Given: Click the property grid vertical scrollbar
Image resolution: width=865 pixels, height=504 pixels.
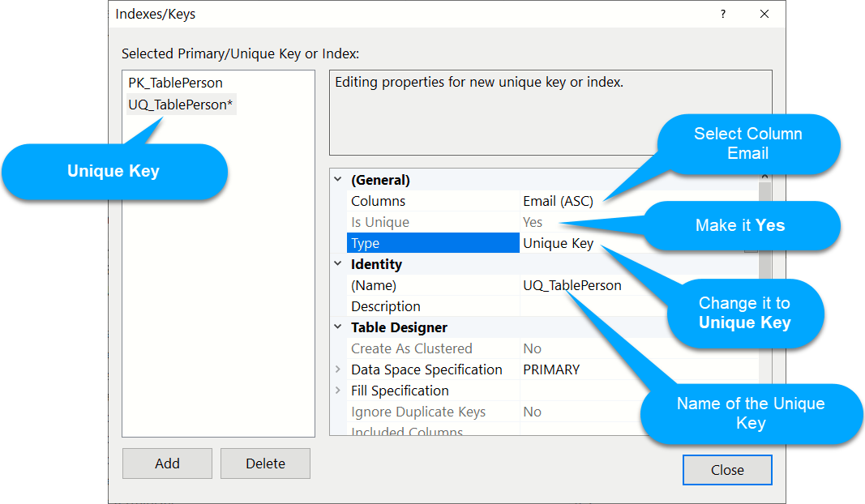Looking at the screenshot, I should (x=764, y=324).
